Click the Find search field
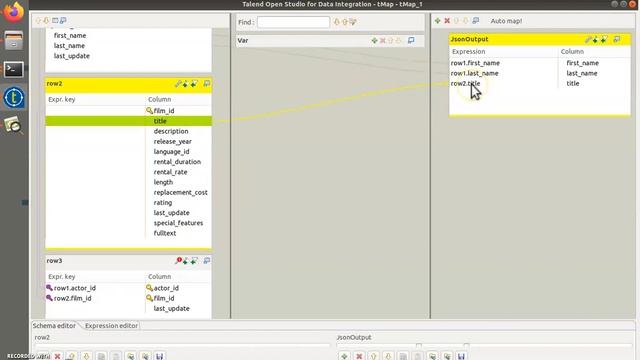 point(293,22)
